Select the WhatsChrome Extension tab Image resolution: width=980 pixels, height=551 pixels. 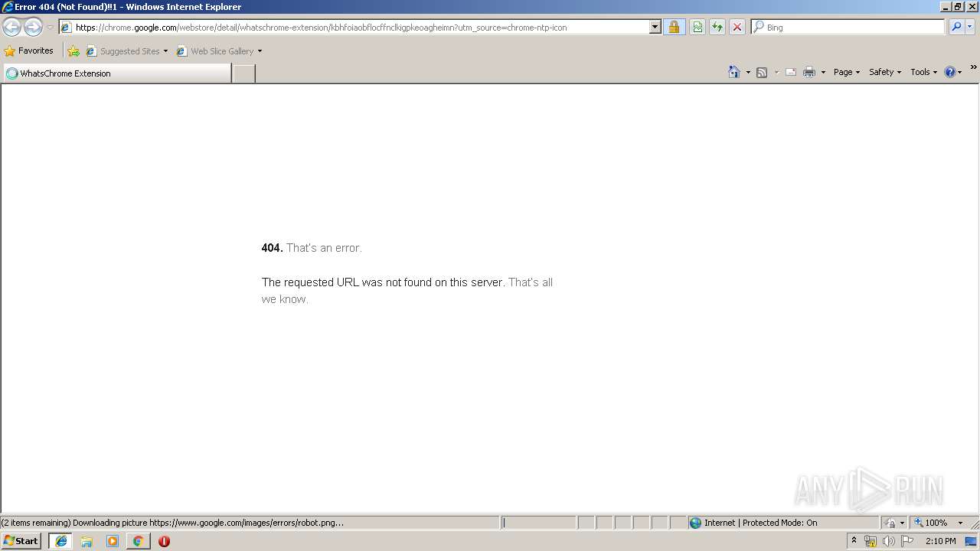click(117, 73)
